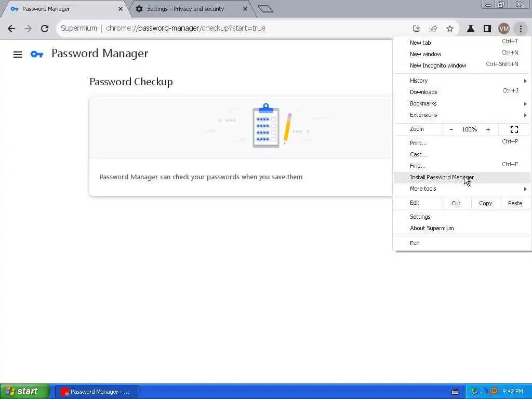Toggle the side panel icon

pos(487,29)
